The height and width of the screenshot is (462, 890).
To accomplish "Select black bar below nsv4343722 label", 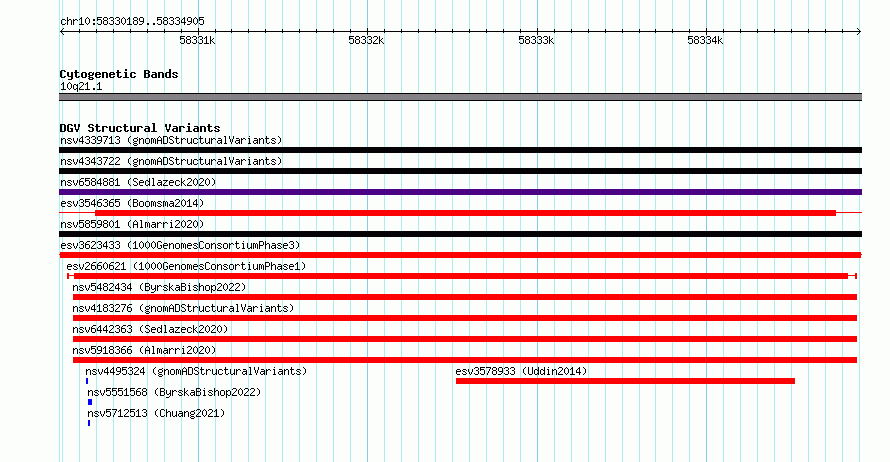I will click(460, 171).
